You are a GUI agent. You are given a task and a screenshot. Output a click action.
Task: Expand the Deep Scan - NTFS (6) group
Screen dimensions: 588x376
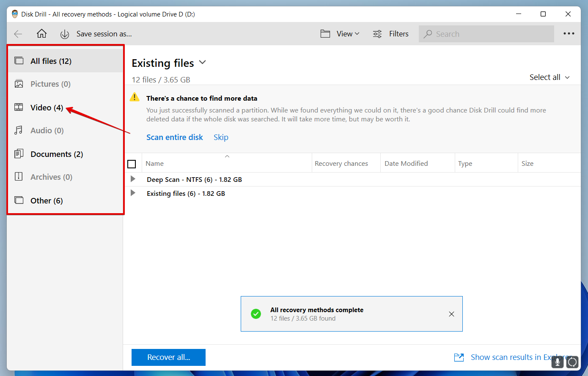pos(133,179)
